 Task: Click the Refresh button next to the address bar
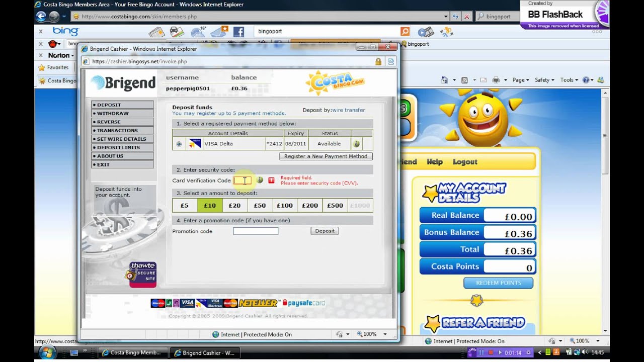tap(456, 16)
